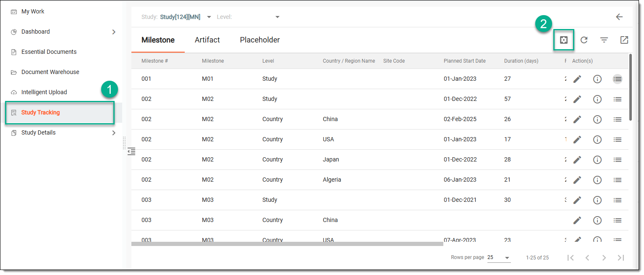644x275 pixels.
Task: Go to the next page of results
Action: tap(604, 258)
